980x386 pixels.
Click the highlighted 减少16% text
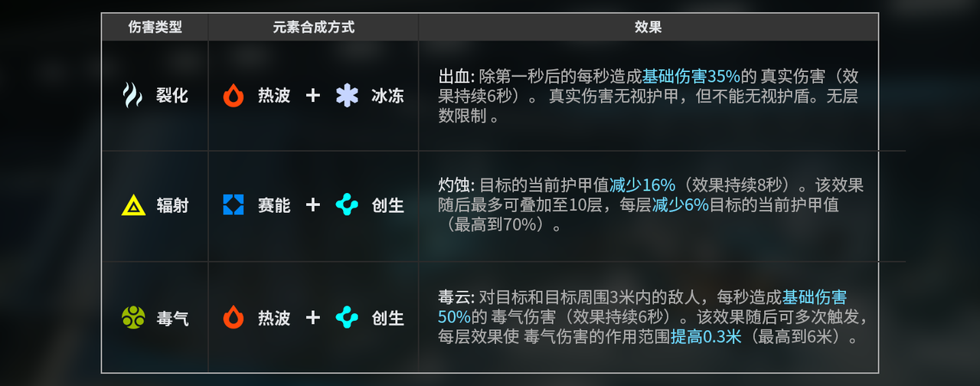click(642, 185)
